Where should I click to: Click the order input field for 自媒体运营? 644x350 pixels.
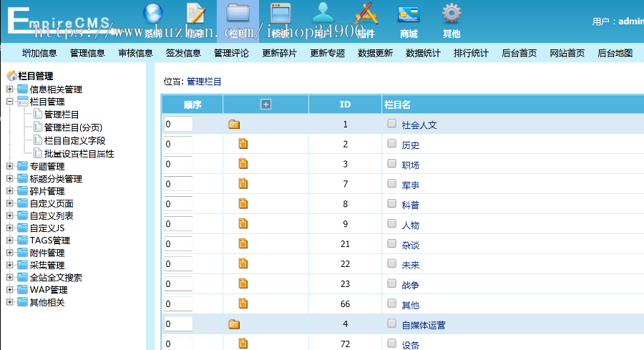click(x=178, y=324)
